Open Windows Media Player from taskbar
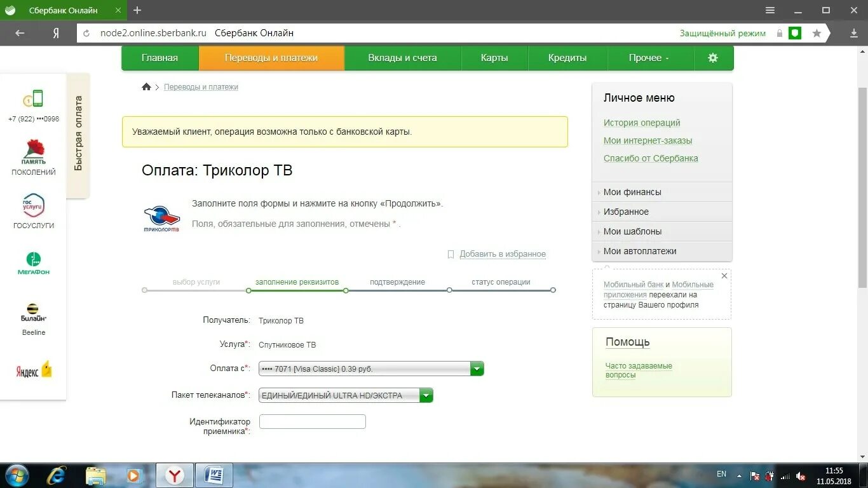 click(133, 475)
